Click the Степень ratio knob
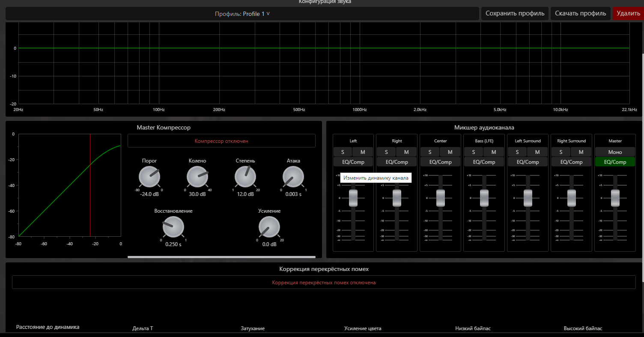Viewport: 644px width, 337px height. 245,177
